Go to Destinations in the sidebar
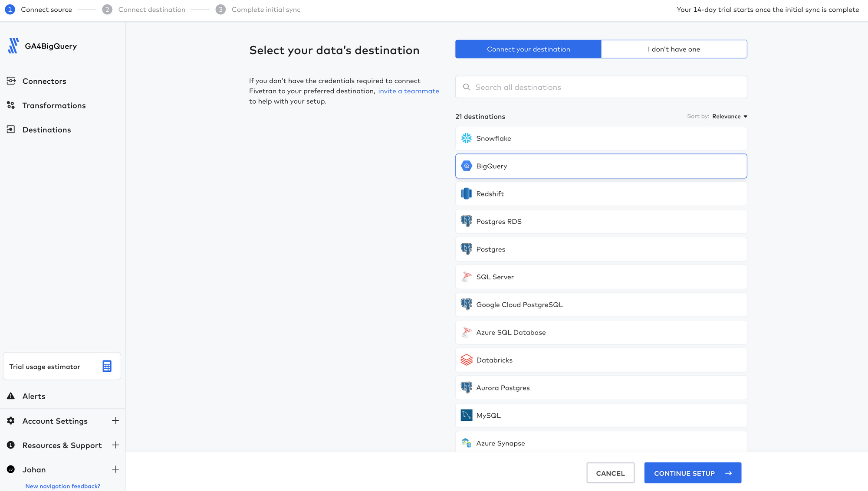 pyautogui.click(x=46, y=130)
